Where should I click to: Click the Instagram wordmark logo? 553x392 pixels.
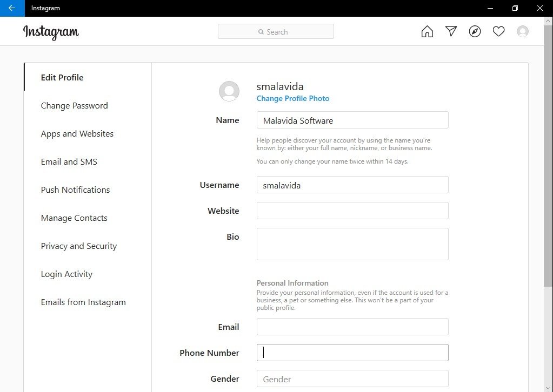coord(51,32)
